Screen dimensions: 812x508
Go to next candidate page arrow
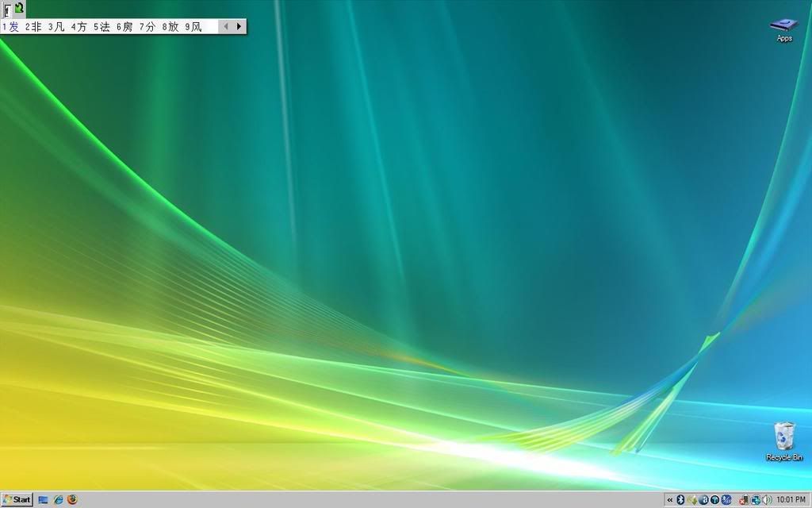tap(239, 26)
